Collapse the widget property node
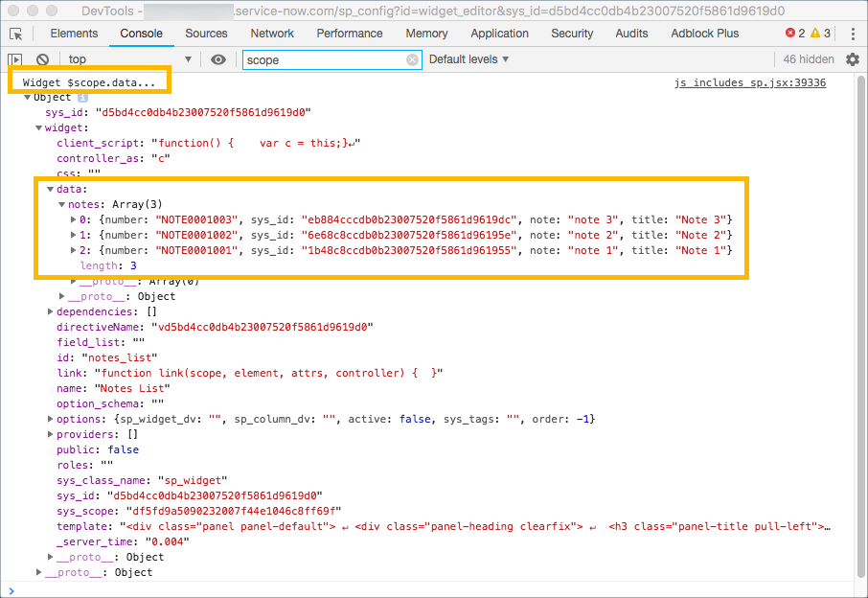This screenshot has height=598, width=868. point(38,127)
